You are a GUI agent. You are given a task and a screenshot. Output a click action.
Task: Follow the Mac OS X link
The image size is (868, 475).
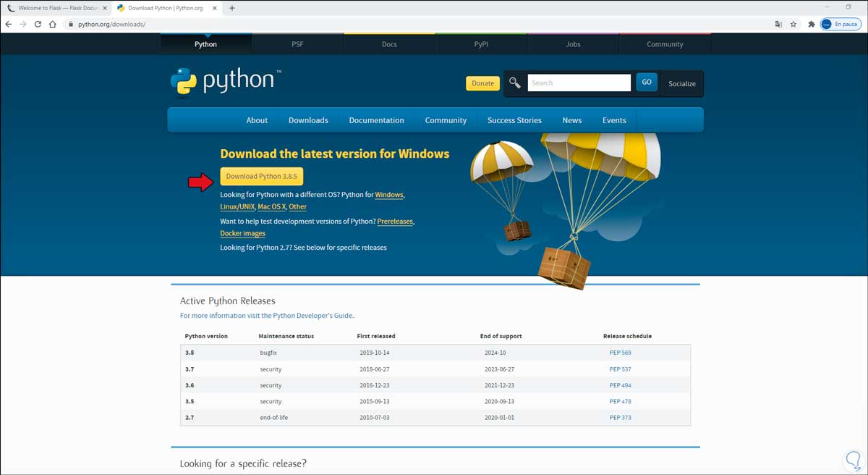pos(272,206)
